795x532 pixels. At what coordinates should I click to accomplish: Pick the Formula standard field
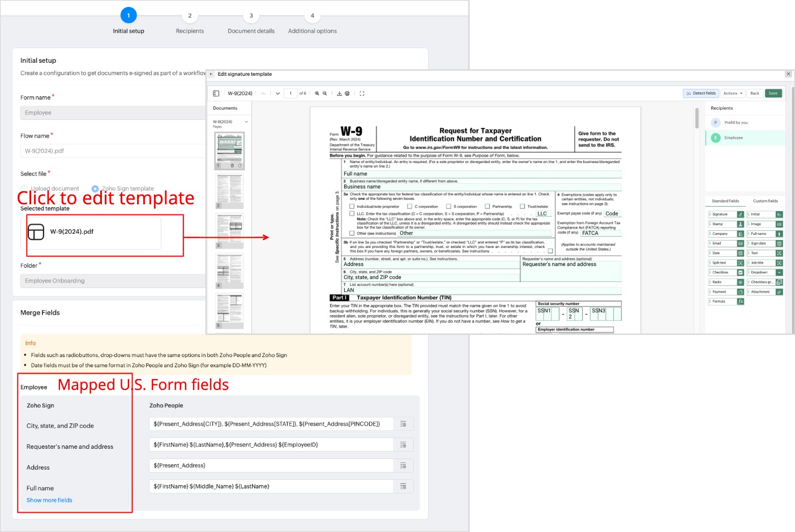click(x=726, y=302)
